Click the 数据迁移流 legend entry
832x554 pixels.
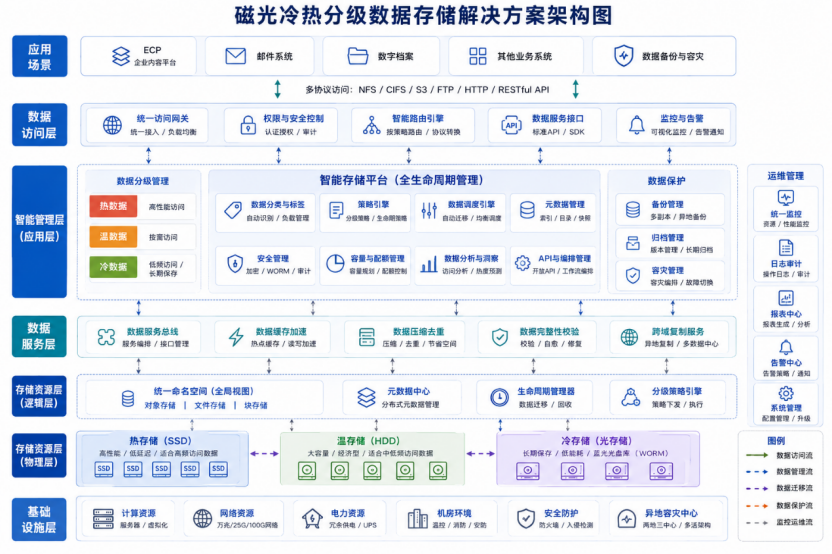tap(779, 488)
